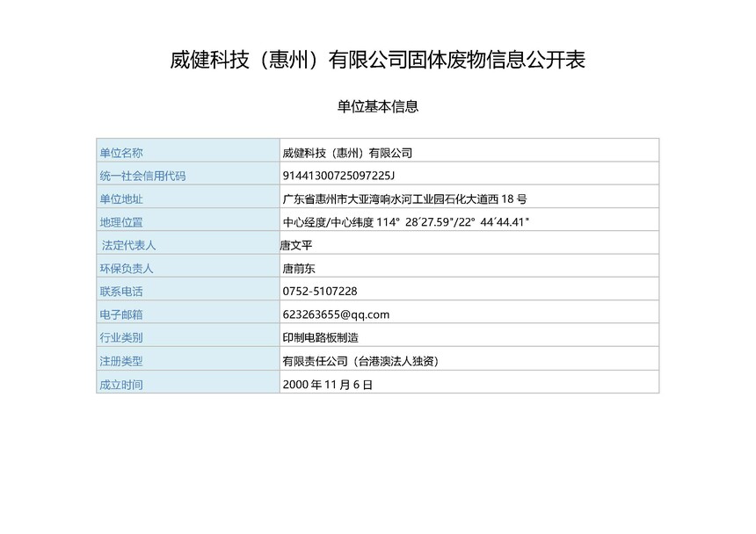Select legal representative name 唐文平

[x=295, y=245]
